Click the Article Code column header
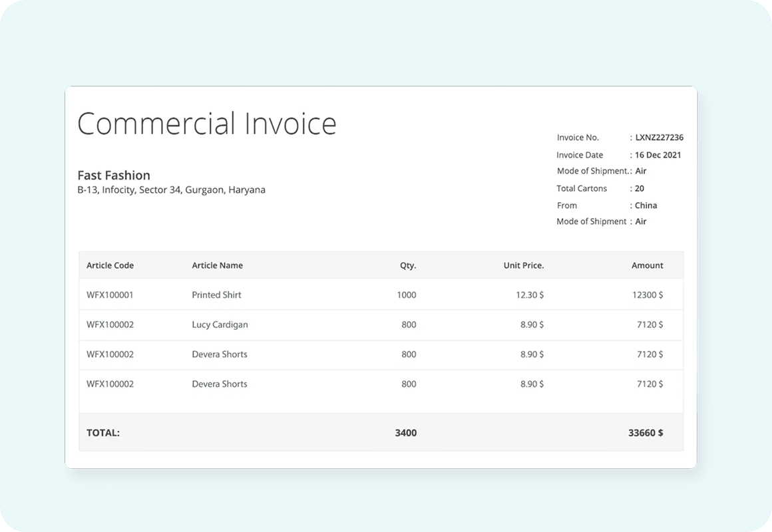Viewport: 772px width, 532px height. [110, 265]
